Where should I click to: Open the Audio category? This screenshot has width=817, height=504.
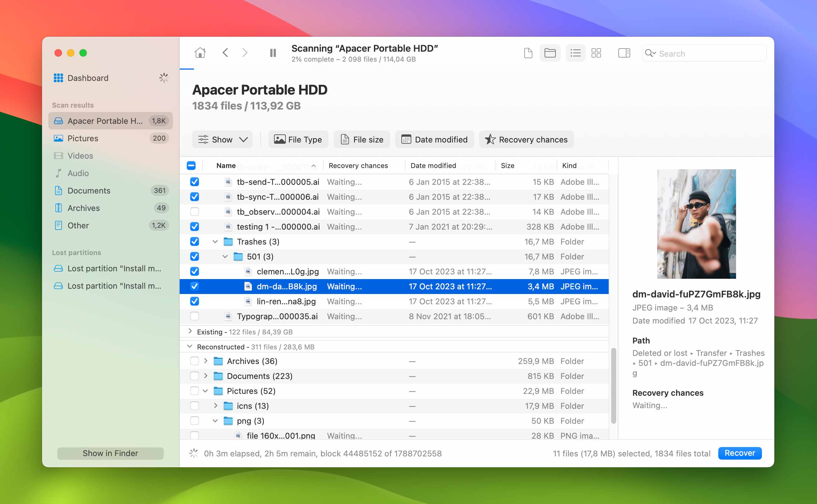(x=111, y=173)
